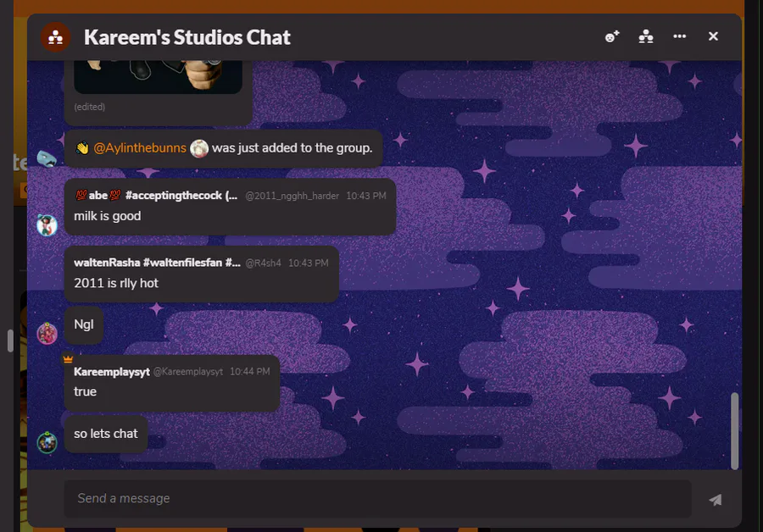
Task: Click the username Kareemplaysyt
Action: click(x=112, y=372)
